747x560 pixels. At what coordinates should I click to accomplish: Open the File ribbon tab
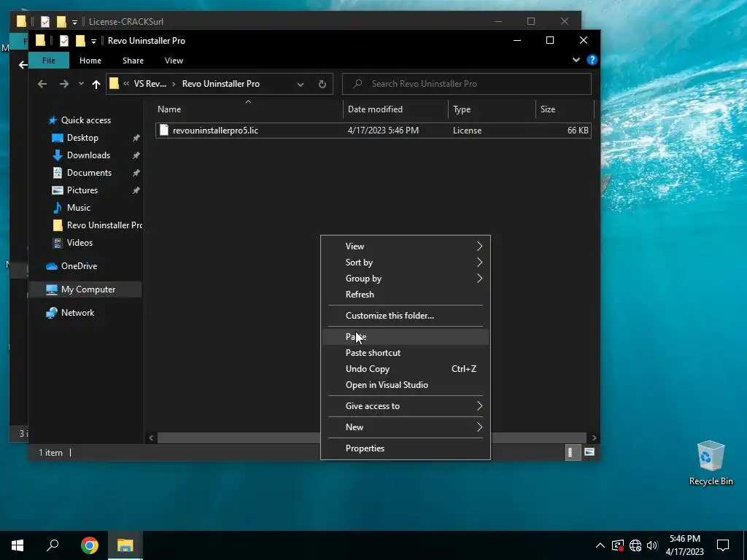point(49,61)
